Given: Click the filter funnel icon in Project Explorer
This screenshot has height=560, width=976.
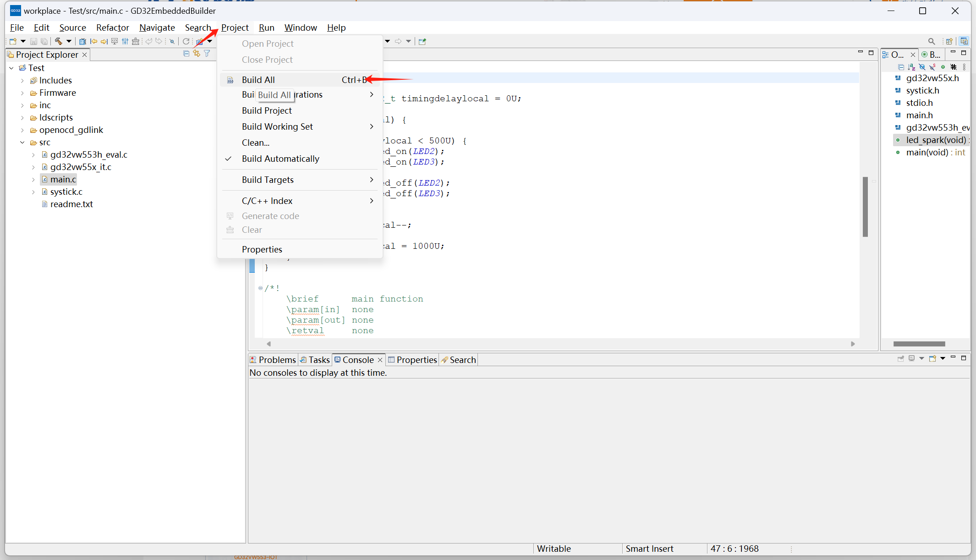Looking at the screenshot, I should (207, 54).
